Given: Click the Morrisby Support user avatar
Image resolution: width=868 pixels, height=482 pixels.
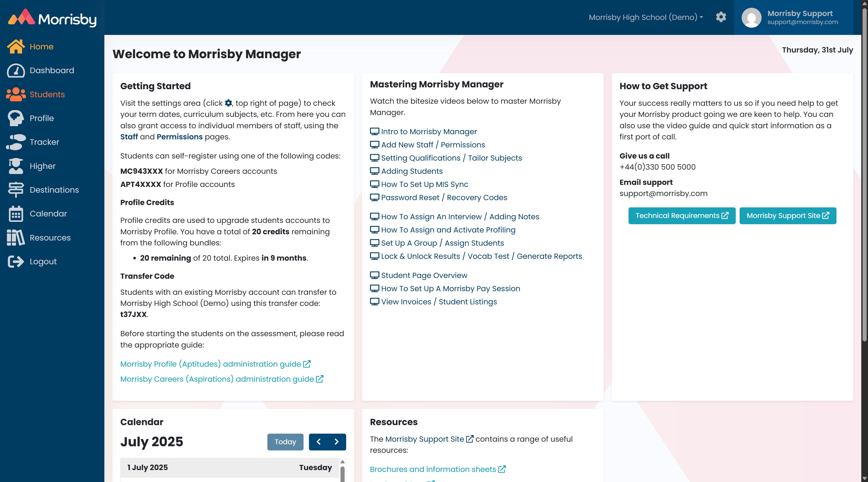Looking at the screenshot, I should pyautogui.click(x=751, y=18).
